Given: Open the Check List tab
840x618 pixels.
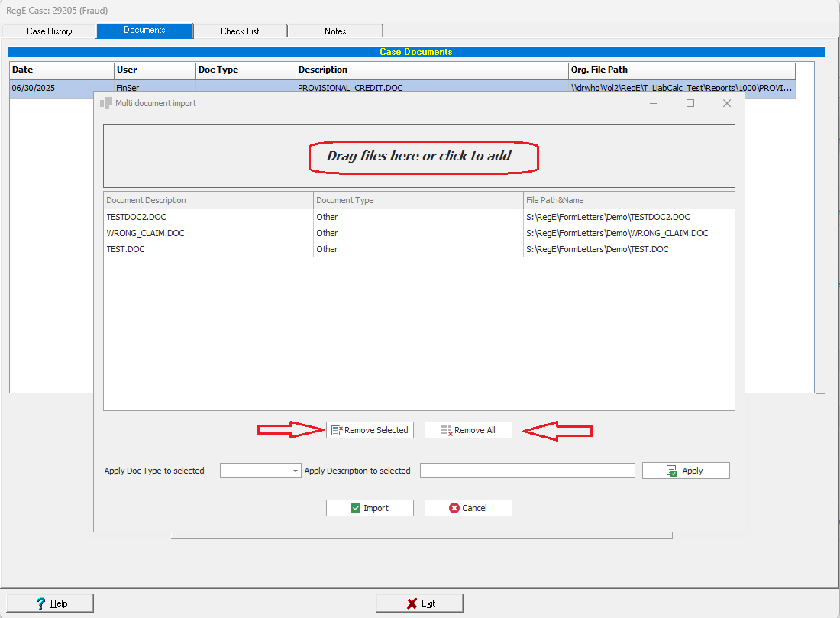Looking at the screenshot, I should [x=240, y=31].
